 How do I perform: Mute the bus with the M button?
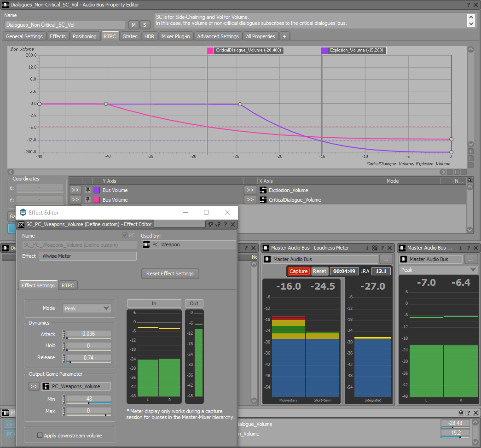click(x=133, y=25)
